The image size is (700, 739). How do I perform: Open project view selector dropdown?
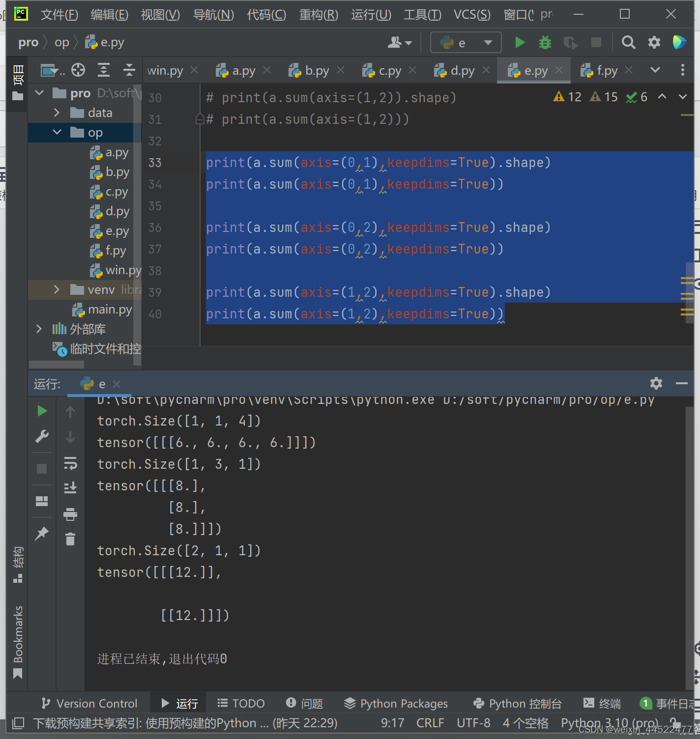click(53, 70)
